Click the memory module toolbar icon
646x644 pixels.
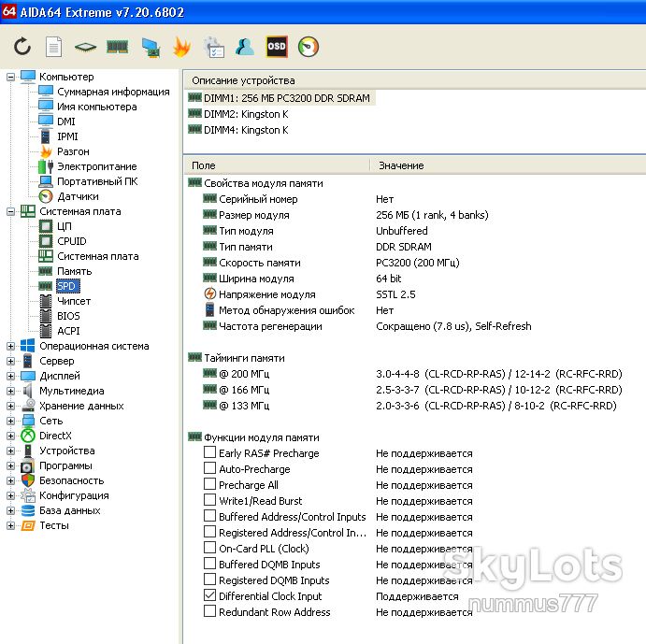pos(118,47)
